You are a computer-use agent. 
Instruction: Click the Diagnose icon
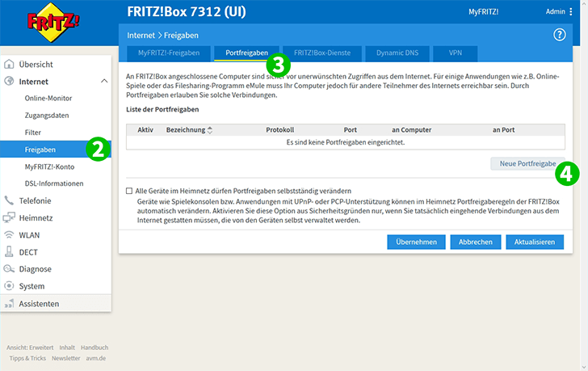pyautogui.click(x=9, y=268)
